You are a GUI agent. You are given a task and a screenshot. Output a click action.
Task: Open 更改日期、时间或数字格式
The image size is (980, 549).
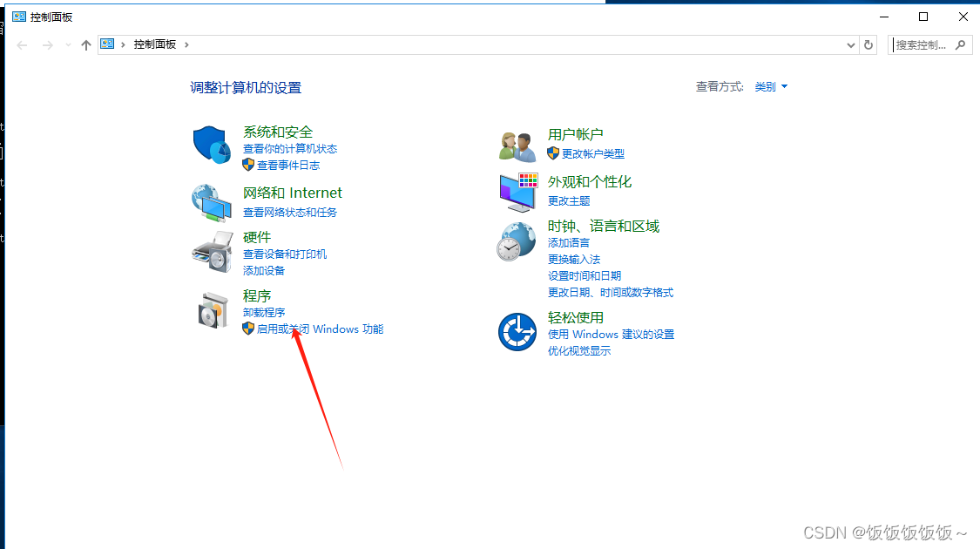coord(611,292)
